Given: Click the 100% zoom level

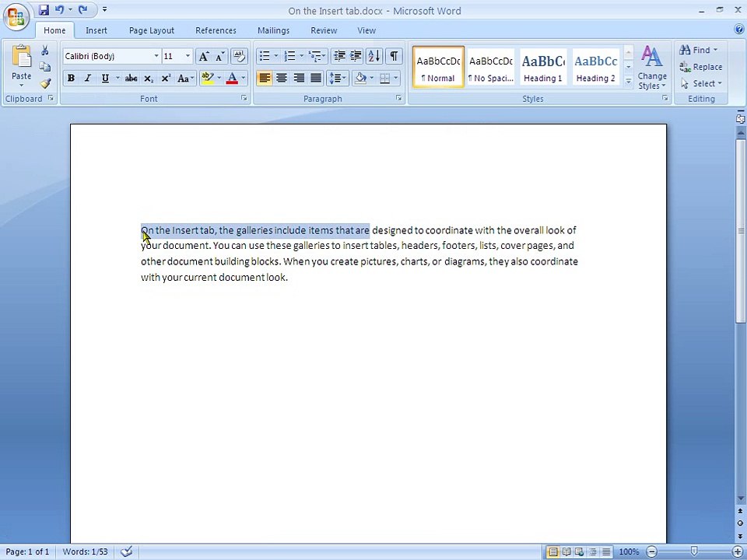Looking at the screenshot, I should pos(629,552).
